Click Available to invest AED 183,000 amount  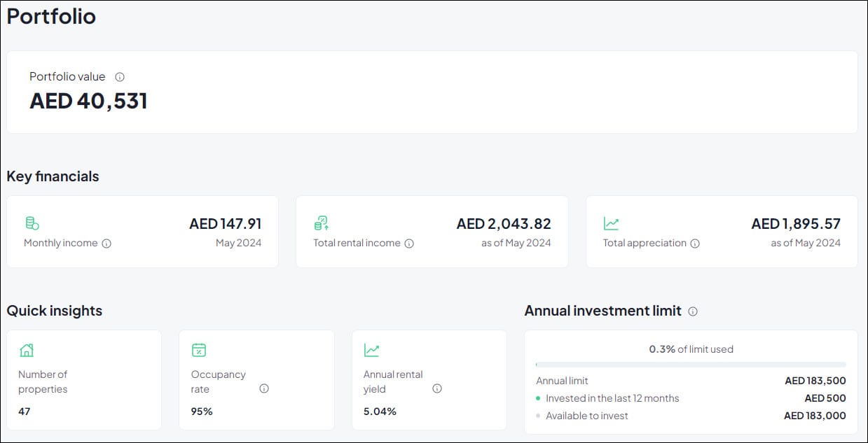click(x=815, y=416)
